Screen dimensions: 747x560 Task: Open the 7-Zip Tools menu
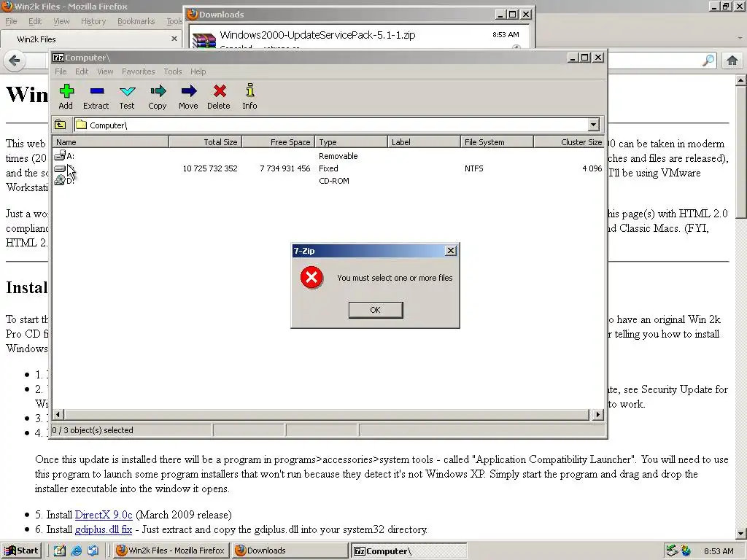[172, 71]
